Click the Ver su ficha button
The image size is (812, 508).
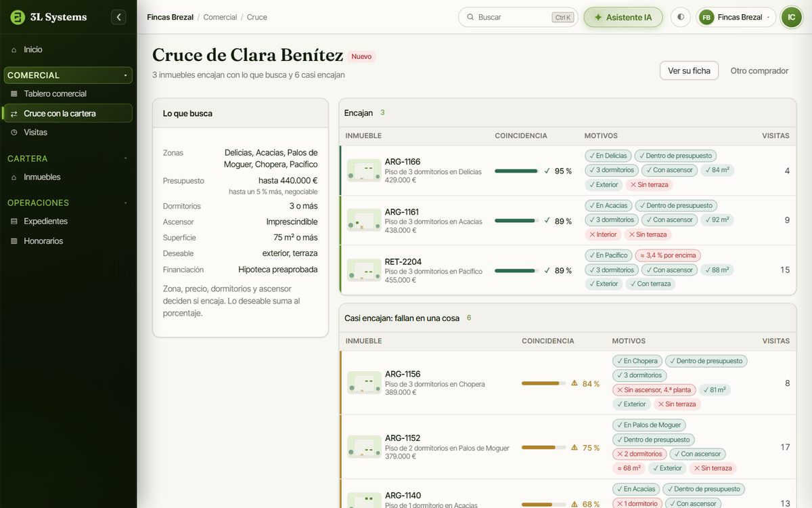[x=689, y=70]
